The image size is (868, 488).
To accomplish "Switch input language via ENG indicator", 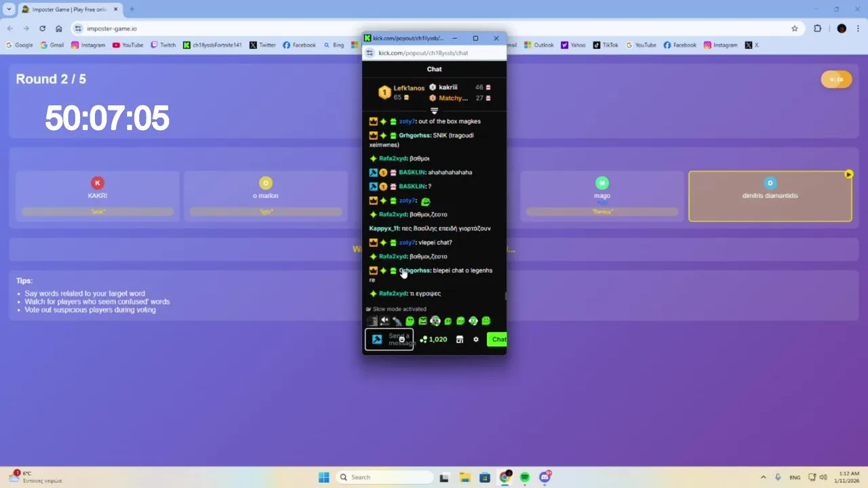I will pyautogui.click(x=795, y=477).
